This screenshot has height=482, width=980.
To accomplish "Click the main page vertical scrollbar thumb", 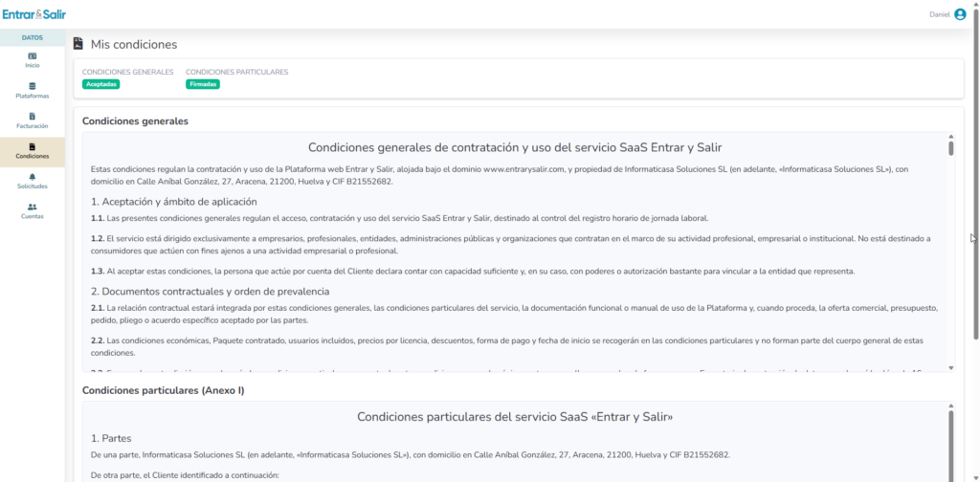I will (x=975, y=175).
